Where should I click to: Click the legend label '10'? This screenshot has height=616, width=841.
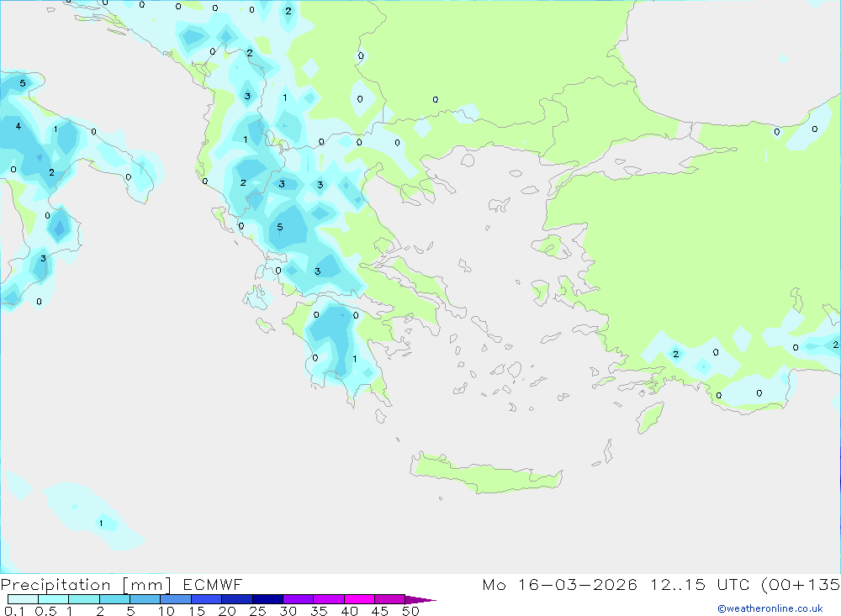pos(167,611)
